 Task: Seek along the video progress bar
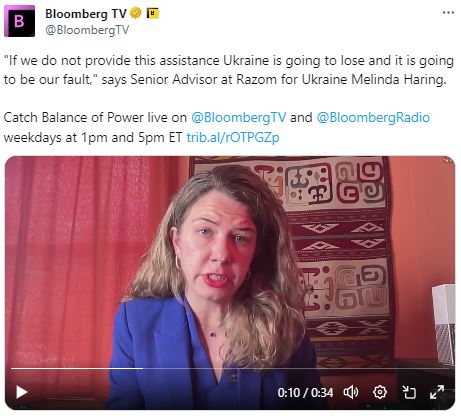230,368
